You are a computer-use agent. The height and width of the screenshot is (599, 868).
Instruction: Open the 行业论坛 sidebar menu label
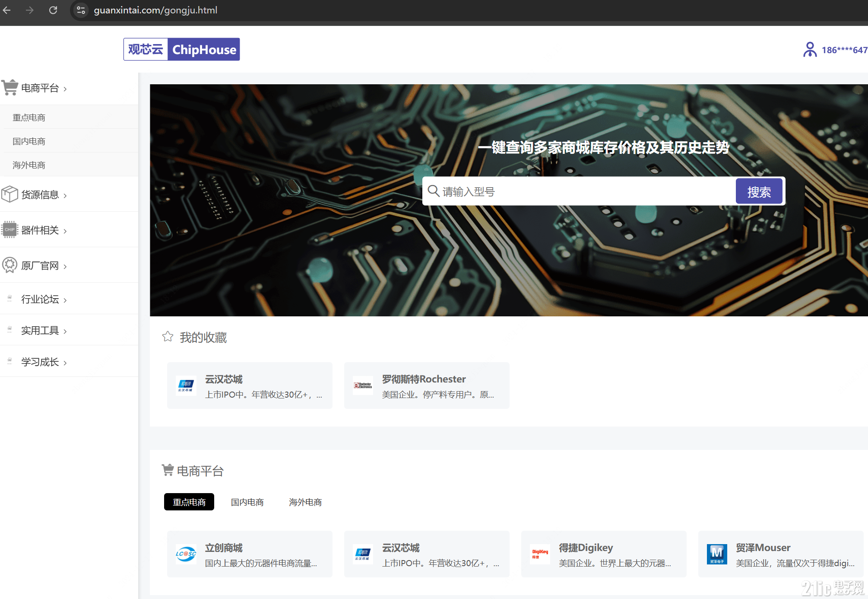point(40,299)
